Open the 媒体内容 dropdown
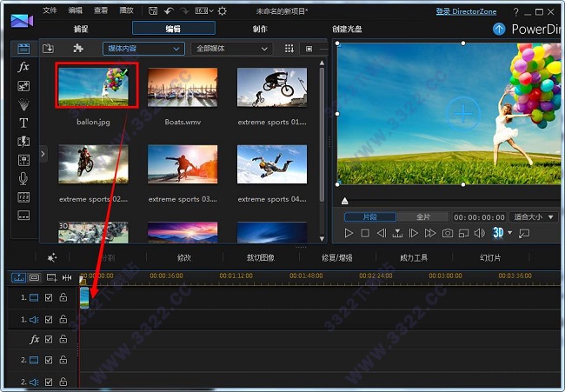Screen dimensions: 565x392 pos(142,49)
